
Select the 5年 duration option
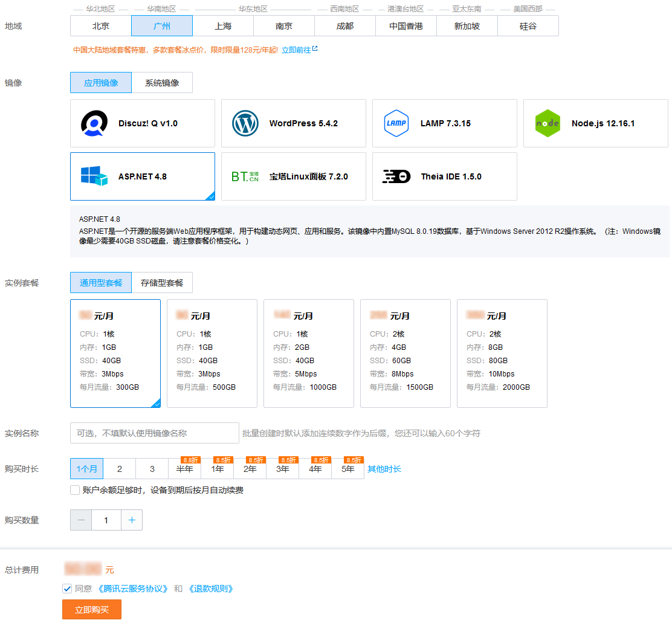tap(347, 469)
